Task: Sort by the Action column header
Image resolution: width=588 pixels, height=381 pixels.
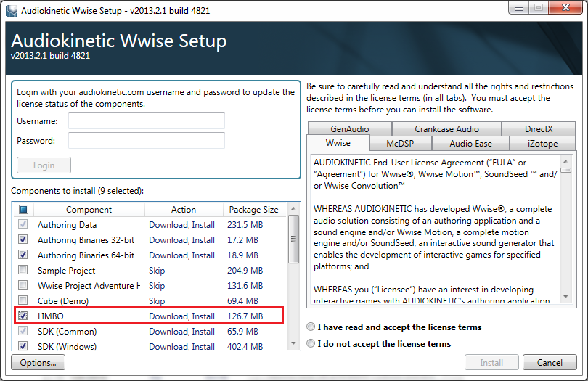Action: tap(184, 209)
